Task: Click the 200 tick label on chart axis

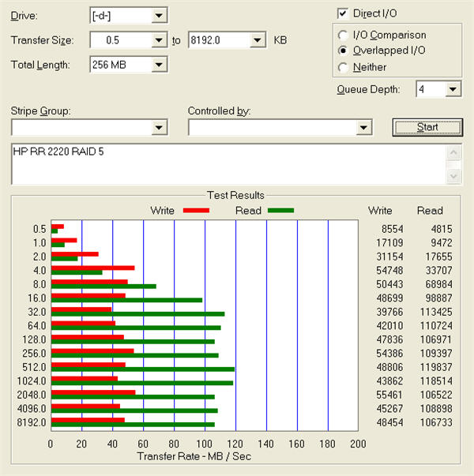Action: click(358, 444)
